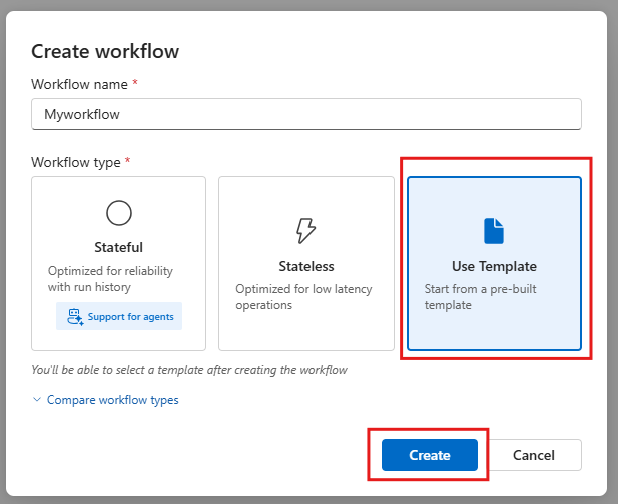This screenshot has width=618, height=504.
Task: Click the Workflow name text field
Action: (306, 114)
